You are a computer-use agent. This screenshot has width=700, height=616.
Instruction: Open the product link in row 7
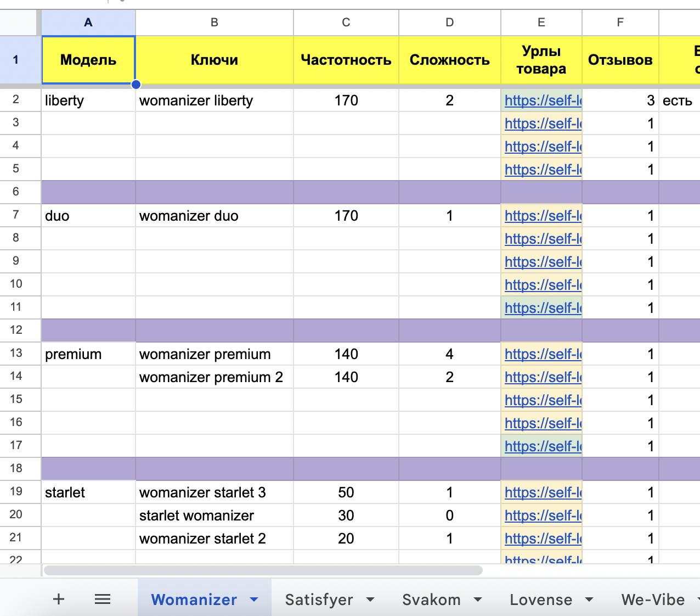point(543,216)
